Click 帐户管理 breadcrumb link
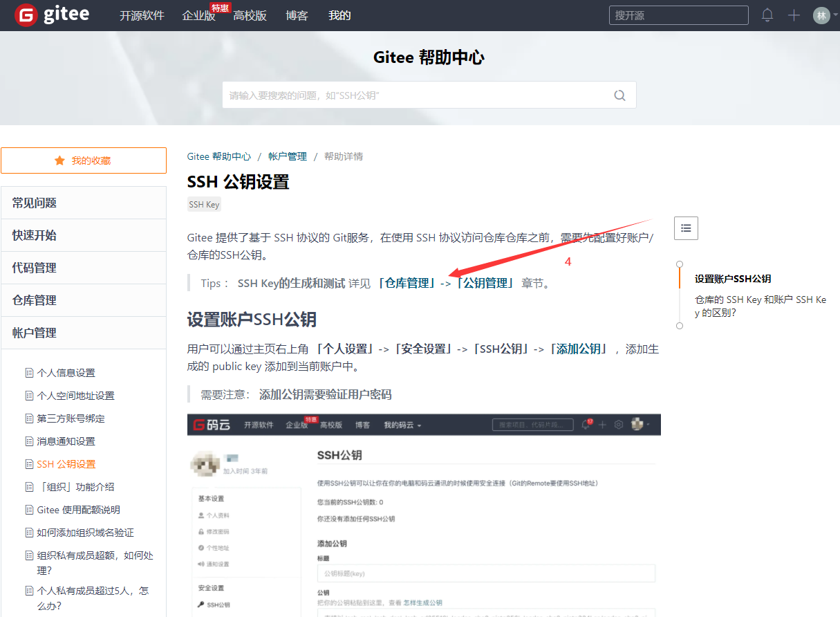Viewport: 840px width, 617px height. 288,156
